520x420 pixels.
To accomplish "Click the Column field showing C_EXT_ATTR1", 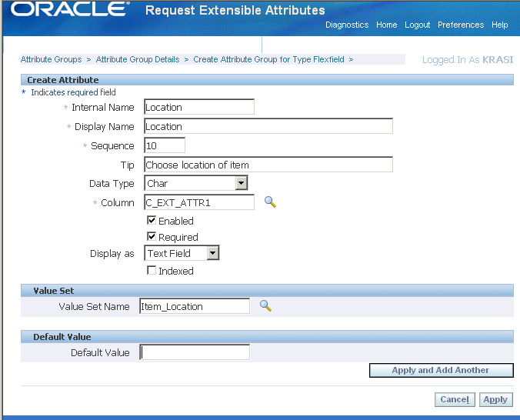I will [x=199, y=202].
